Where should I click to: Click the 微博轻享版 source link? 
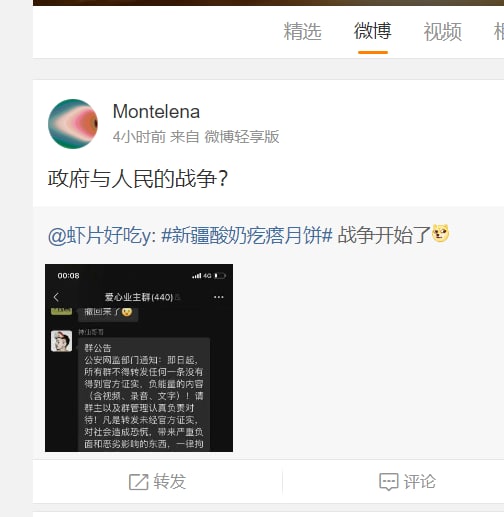[242, 137]
